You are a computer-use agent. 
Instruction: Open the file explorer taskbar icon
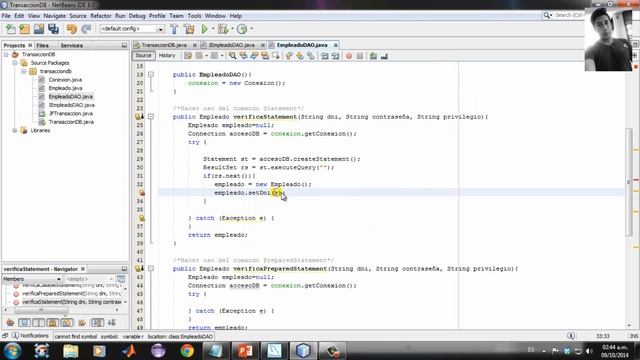71,351
